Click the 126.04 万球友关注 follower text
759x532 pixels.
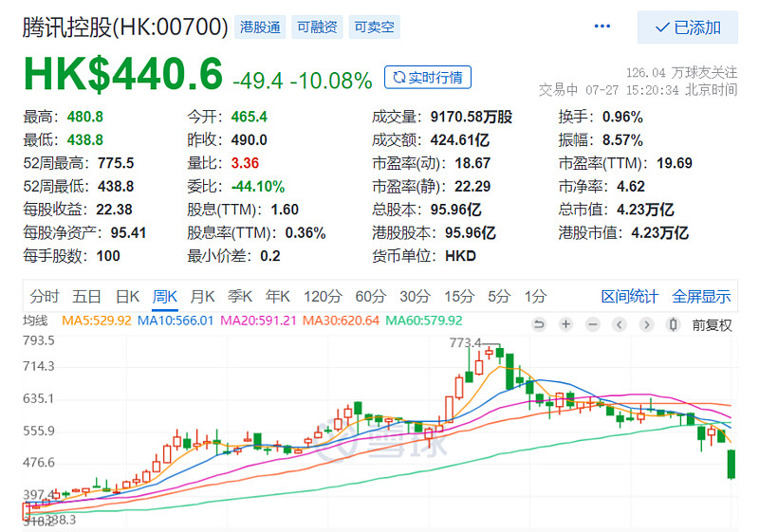[681, 72]
